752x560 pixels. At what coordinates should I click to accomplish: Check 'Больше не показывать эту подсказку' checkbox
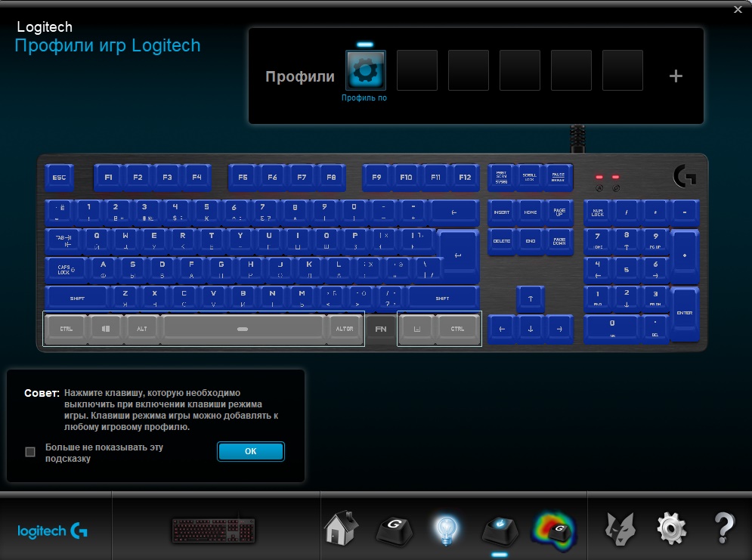30,452
